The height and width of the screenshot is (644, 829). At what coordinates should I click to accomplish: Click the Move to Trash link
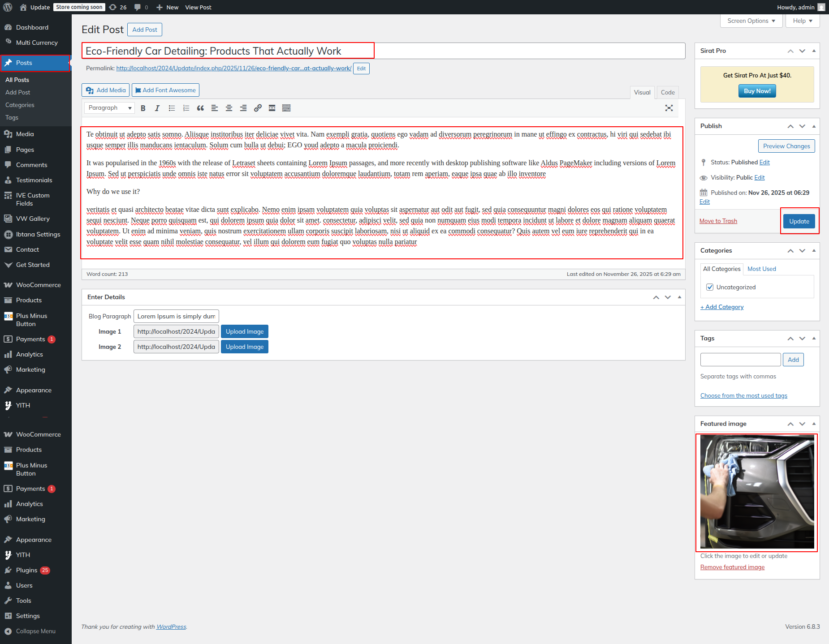pos(718,221)
